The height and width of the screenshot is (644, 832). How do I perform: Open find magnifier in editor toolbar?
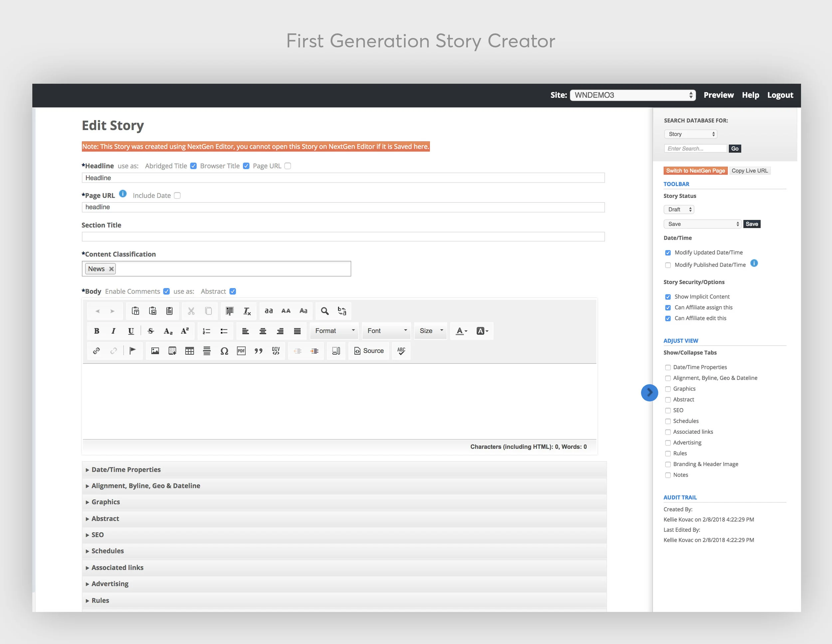(324, 311)
